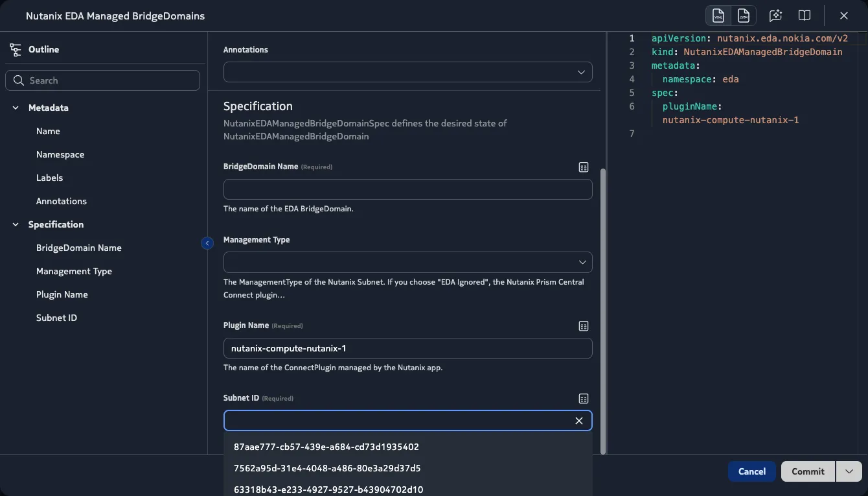Jump to Name in outline

[48, 131]
